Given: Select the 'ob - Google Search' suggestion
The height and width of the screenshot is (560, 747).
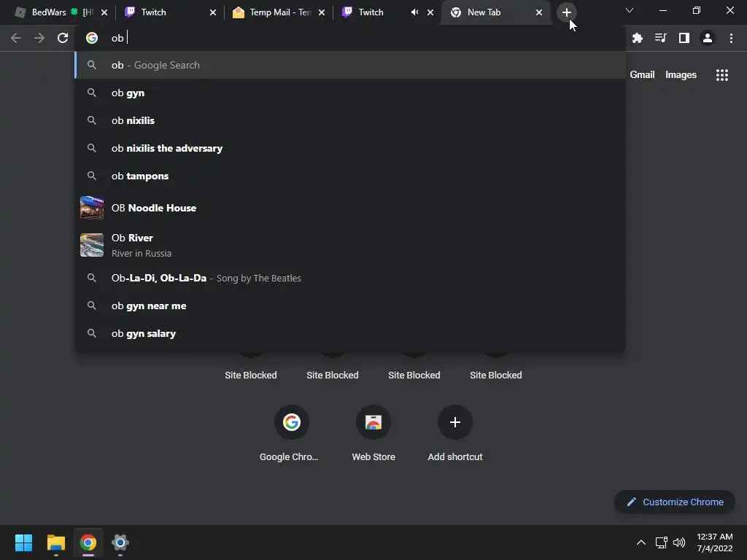Looking at the screenshot, I should click(350, 65).
